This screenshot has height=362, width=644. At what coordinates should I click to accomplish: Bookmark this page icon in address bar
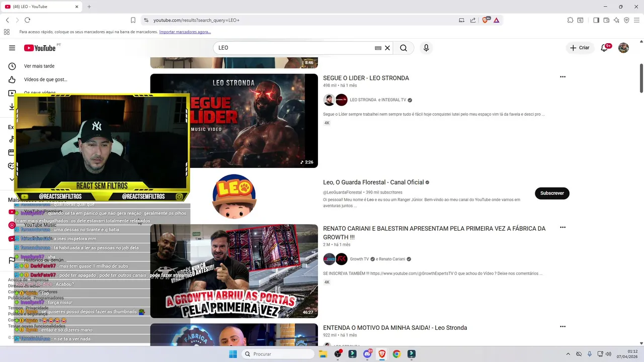133,20
